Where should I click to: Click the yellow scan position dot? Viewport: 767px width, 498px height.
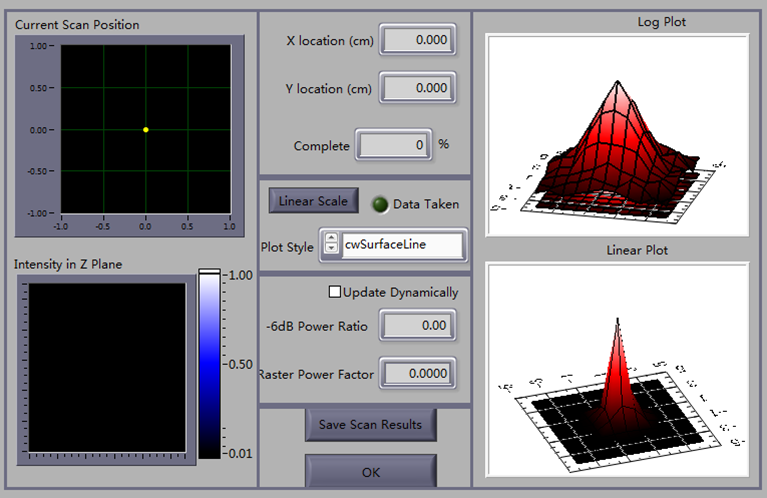point(146,130)
